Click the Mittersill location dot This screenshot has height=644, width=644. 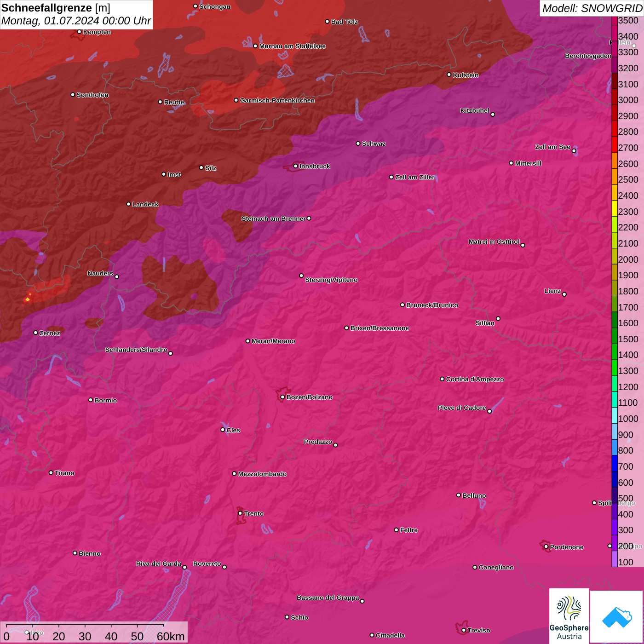[x=511, y=163]
